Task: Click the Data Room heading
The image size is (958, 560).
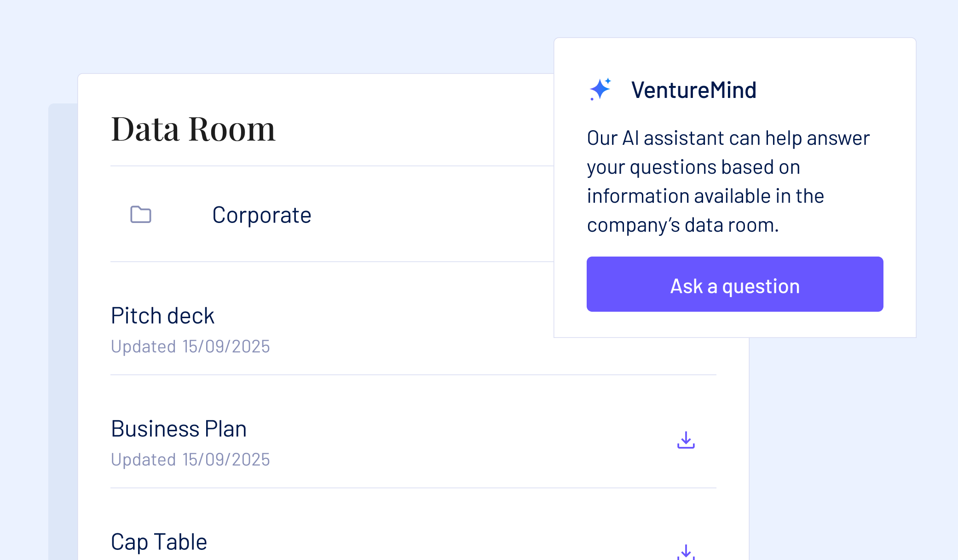Action: coord(193,129)
